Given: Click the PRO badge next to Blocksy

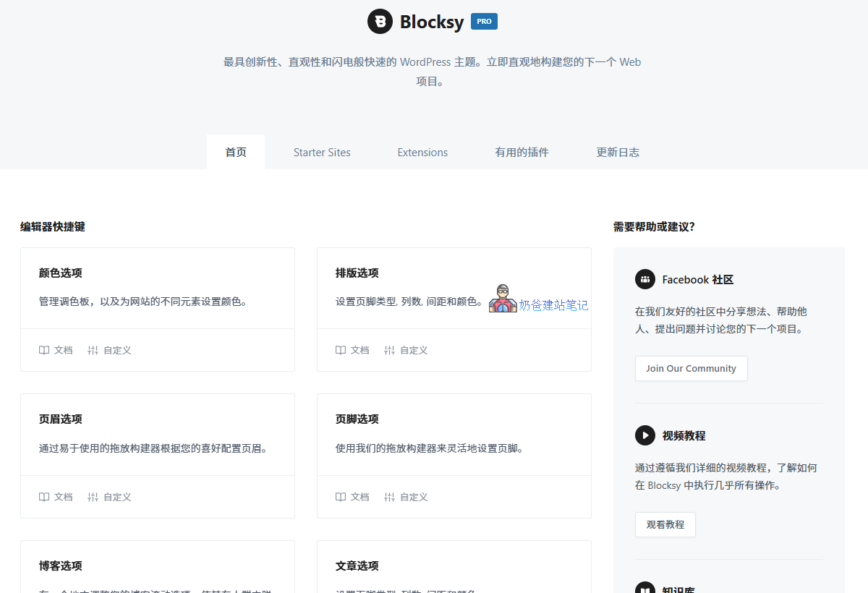Looking at the screenshot, I should pos(483,21).
